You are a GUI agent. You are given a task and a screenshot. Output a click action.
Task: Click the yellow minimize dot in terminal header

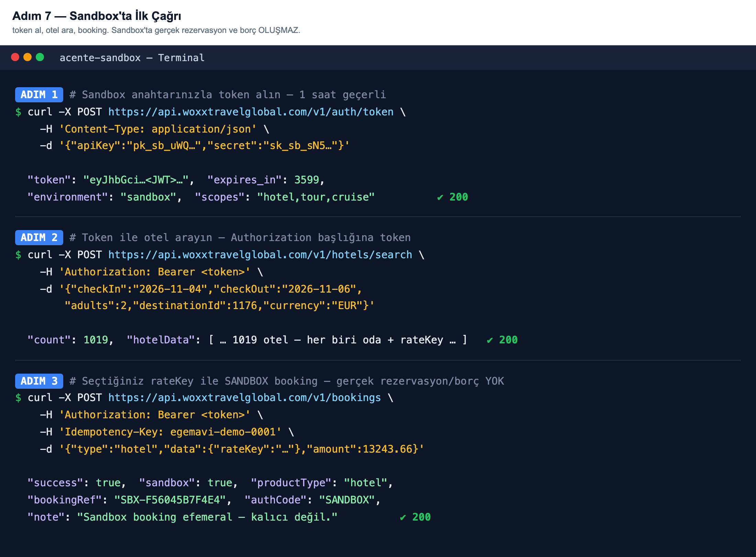27,57
